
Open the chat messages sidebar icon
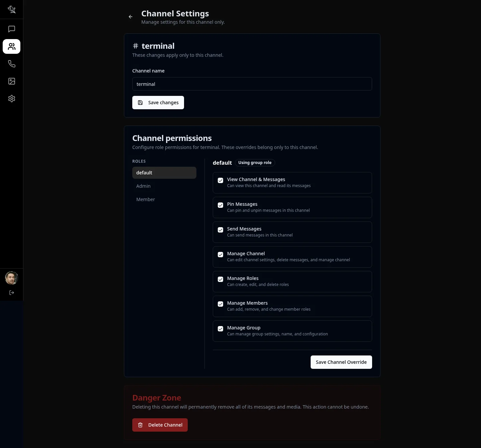tap(12, 29)
